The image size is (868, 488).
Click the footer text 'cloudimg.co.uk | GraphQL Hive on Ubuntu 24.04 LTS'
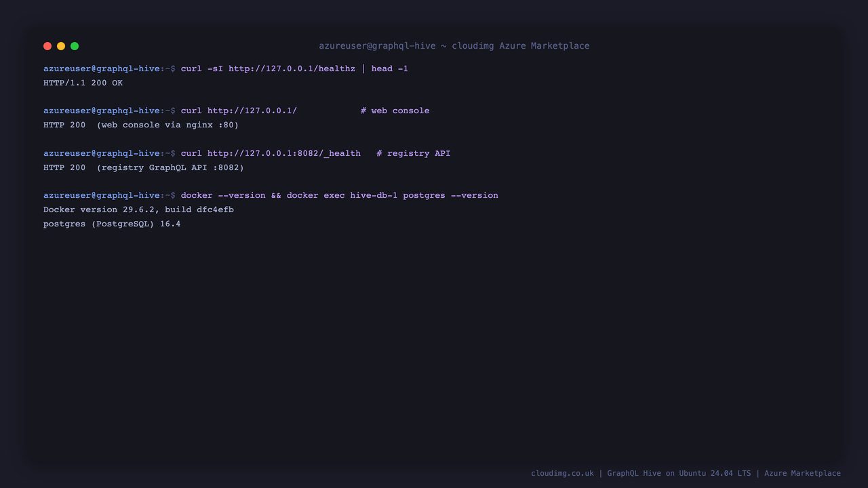[x=641, y=473]
